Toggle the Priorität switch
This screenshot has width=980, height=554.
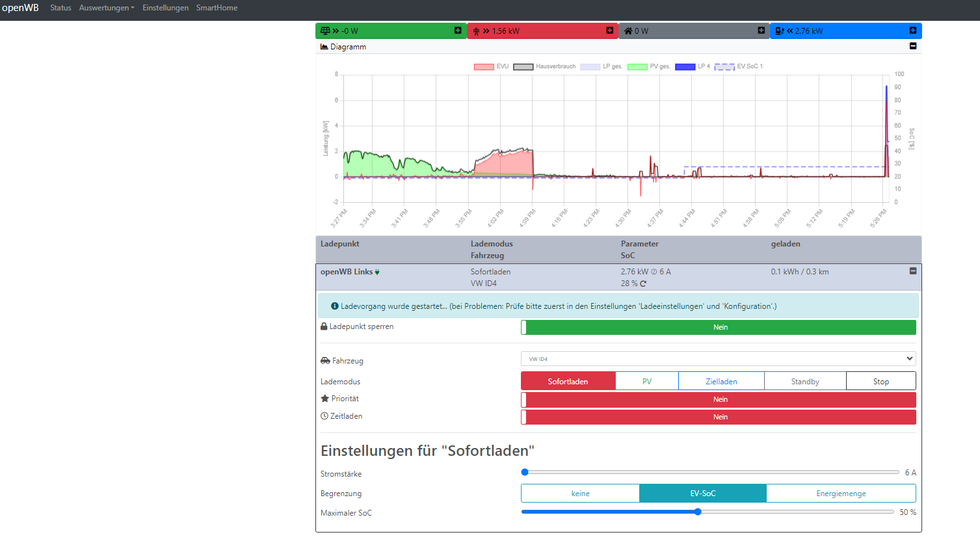click(718, 399)
